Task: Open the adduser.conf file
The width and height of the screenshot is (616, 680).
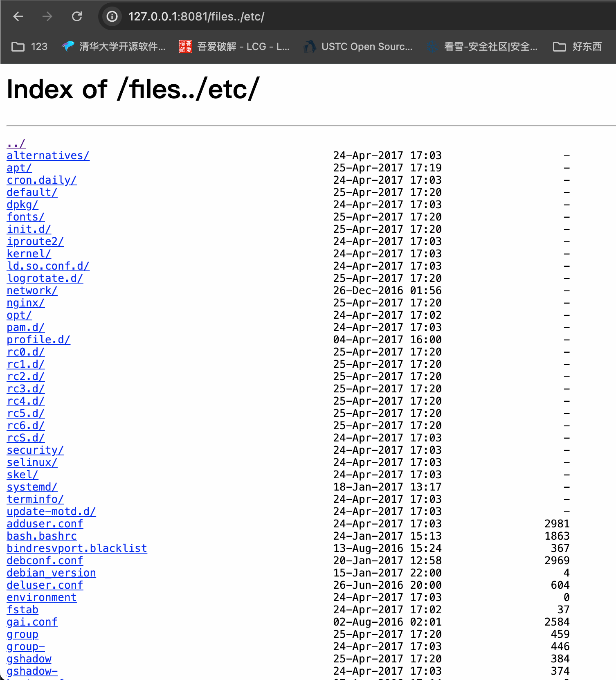Action: coord(45,524)
